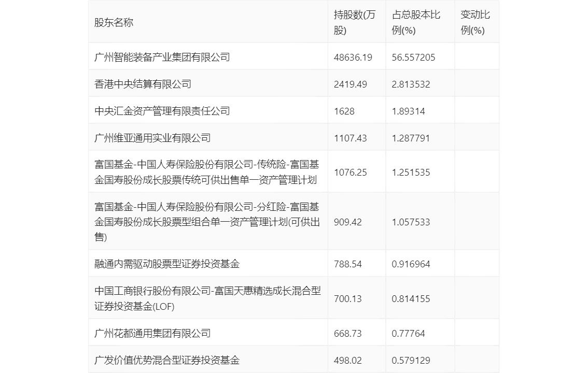Select 中国工商银行 富国天惠精选成长混合型 fund name

click(x=207, y=298)
